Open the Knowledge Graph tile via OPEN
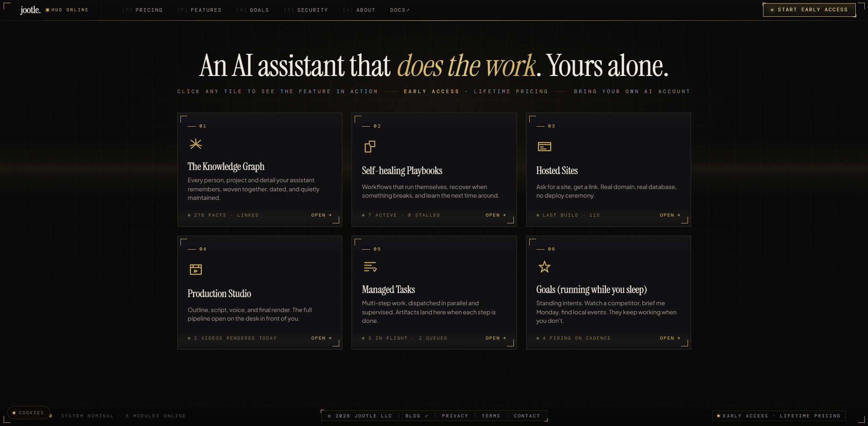Image resolution: width=868 pixels, height=426 pixels. pos(321,215)
